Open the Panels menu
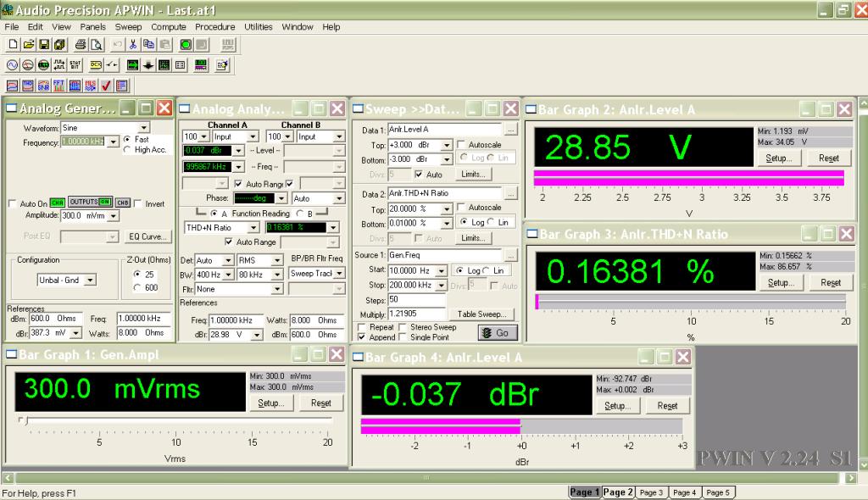The image size is (868, 500). (92, 26)
